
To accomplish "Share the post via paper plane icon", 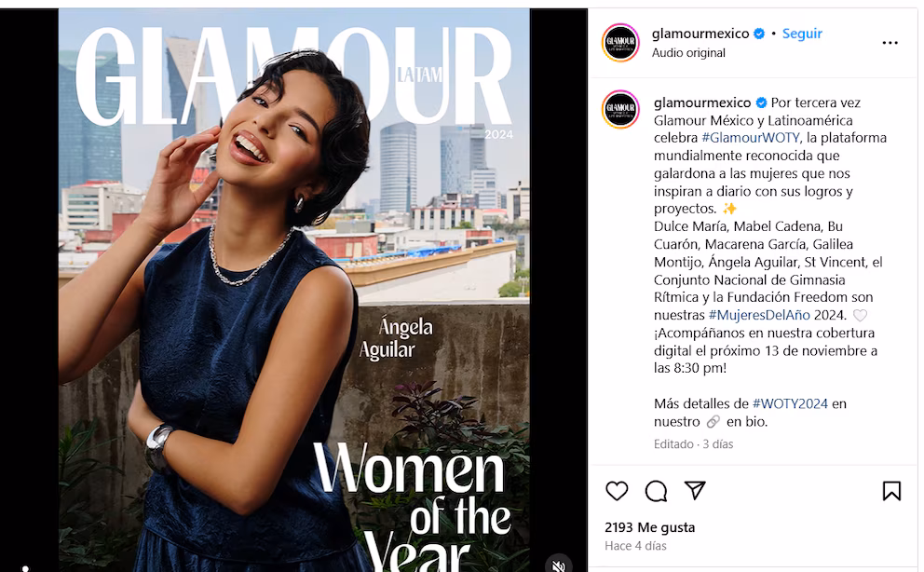I will coord(695,490).
